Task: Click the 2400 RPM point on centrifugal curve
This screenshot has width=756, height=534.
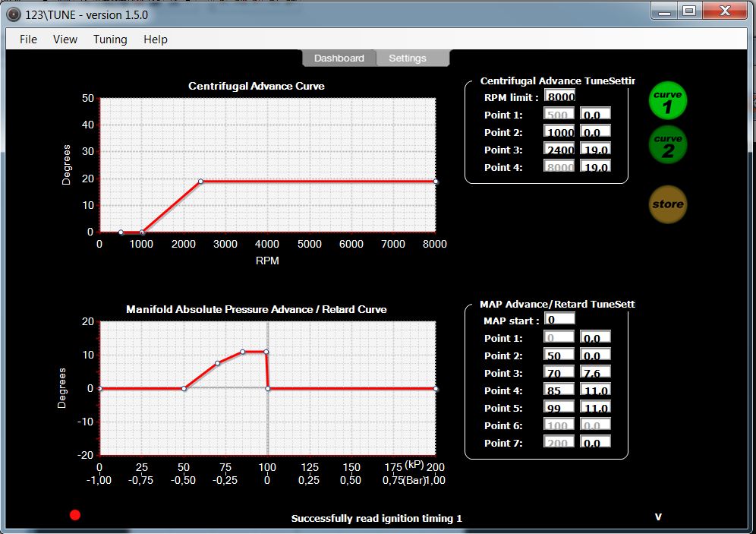Action: tap(200, 182)
